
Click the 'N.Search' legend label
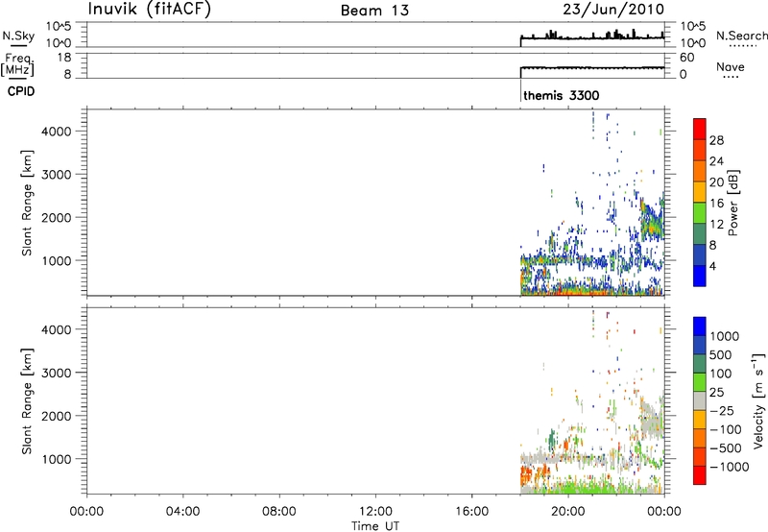coord(741,36)
